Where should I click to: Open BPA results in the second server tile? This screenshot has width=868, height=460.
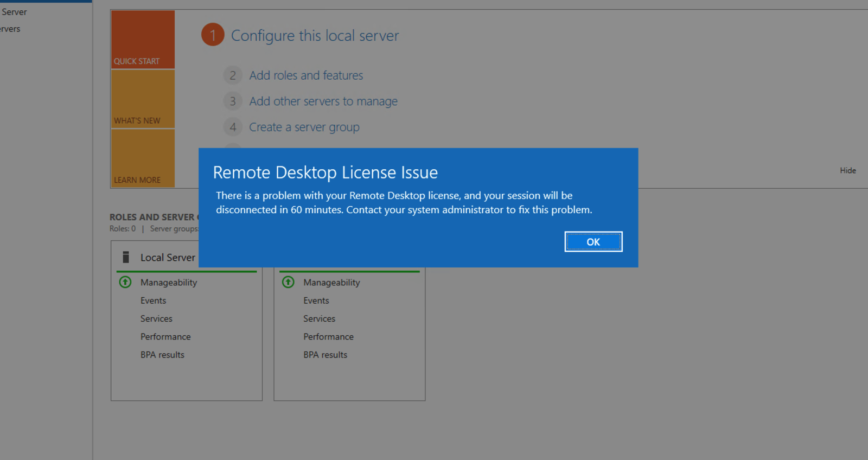coord(325,355)
